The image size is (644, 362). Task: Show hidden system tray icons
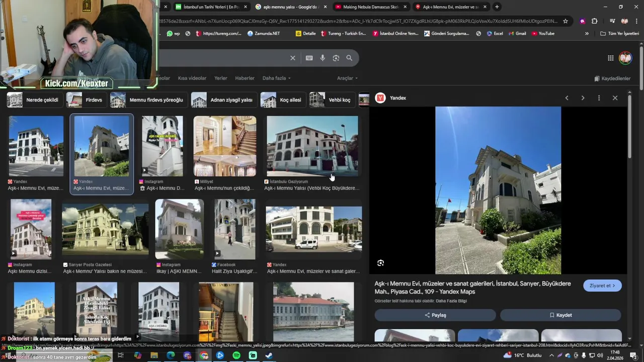[x=551, y=355]
